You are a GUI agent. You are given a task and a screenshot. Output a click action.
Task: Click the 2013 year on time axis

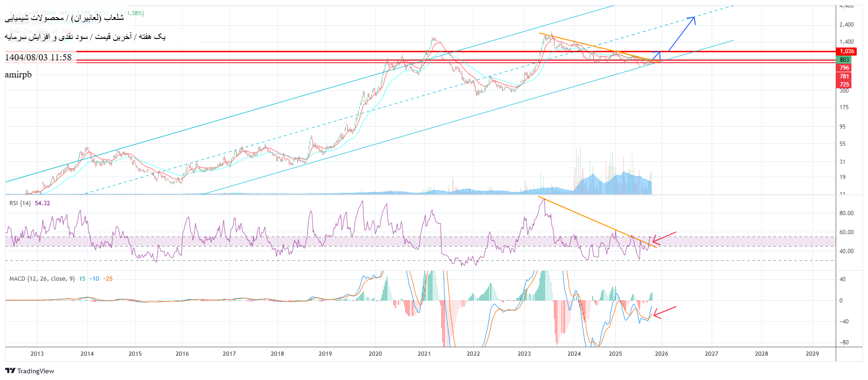[37, 354]
